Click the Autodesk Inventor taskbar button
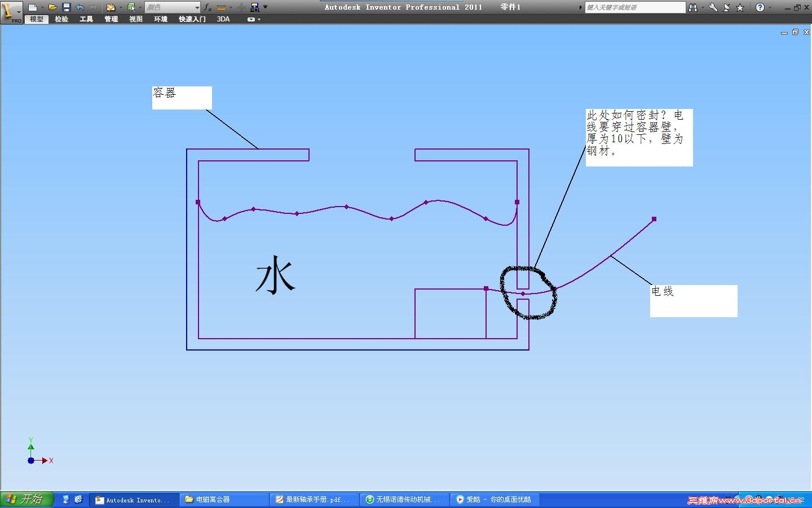The height and width of the screenshot is (508, 812). [134, 500]
